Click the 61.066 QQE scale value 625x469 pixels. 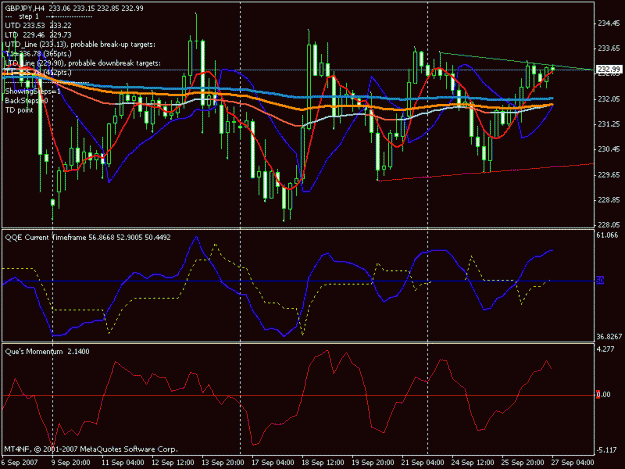(x=607, y=235)
